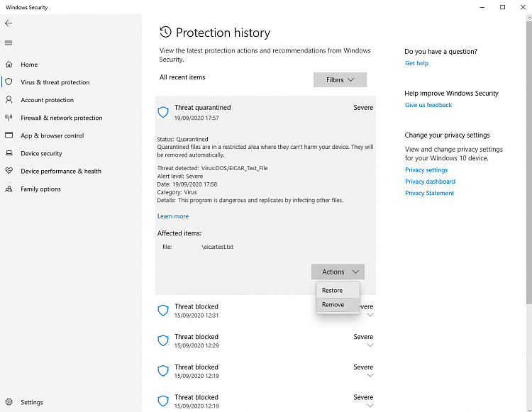This screenshot has width=532, height=412.
Task: Open the Privacy Statement link
Action: pos(429,193)
